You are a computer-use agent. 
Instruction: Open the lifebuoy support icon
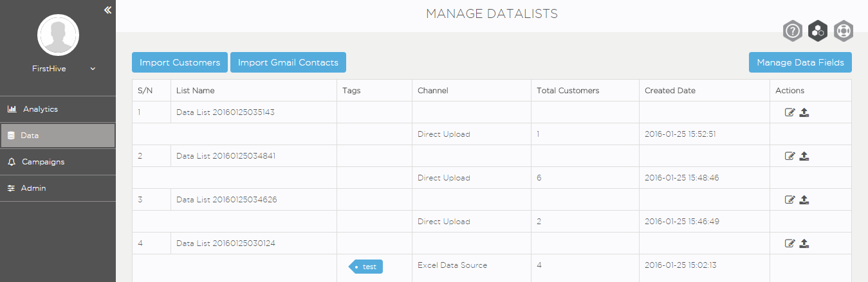pyautogui.click(x=844, y=30)
